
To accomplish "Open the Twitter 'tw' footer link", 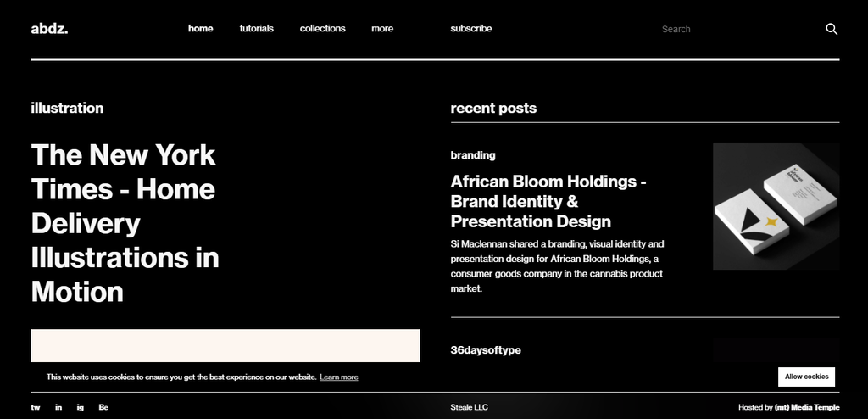I will [36, 407].
